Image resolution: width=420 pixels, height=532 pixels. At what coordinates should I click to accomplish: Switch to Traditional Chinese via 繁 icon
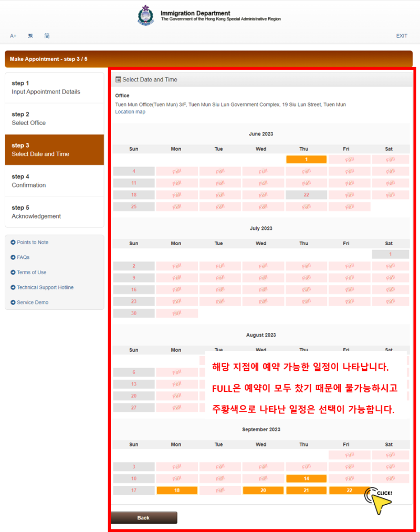click(x=30, y=36)
